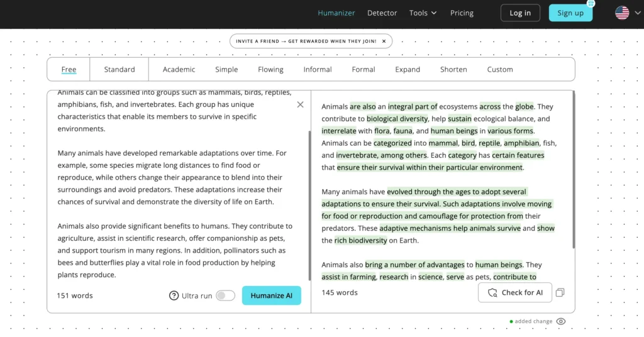
Task: Click the 151 words counter
Action: pos(75,296)
